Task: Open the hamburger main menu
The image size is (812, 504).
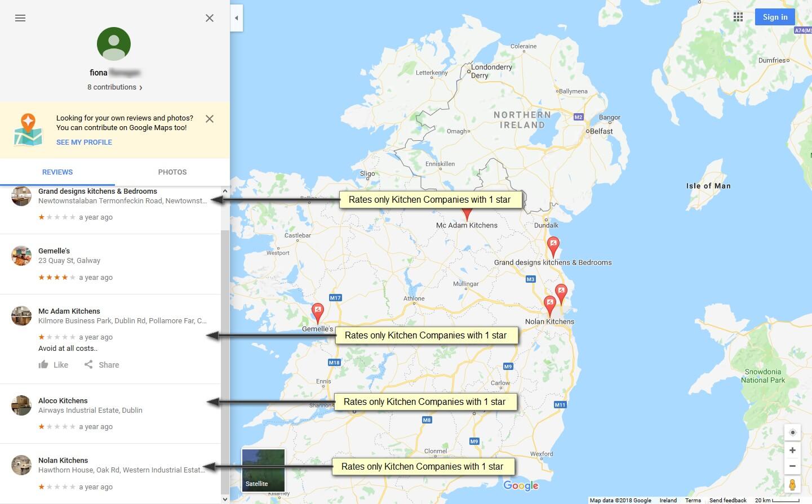Action: [20, 18]
